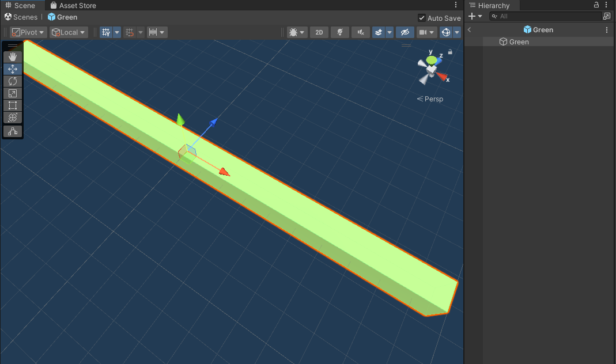The height and width of the screenshot is (364, 616).
Task: Toggle 2D view mode
Action: [x=319, y=32]
